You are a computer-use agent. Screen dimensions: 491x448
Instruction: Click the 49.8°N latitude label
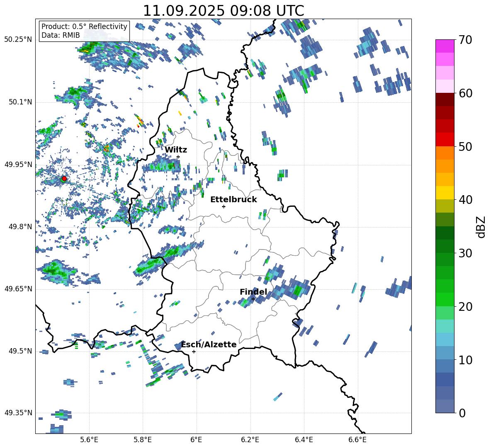pos(20,227)
